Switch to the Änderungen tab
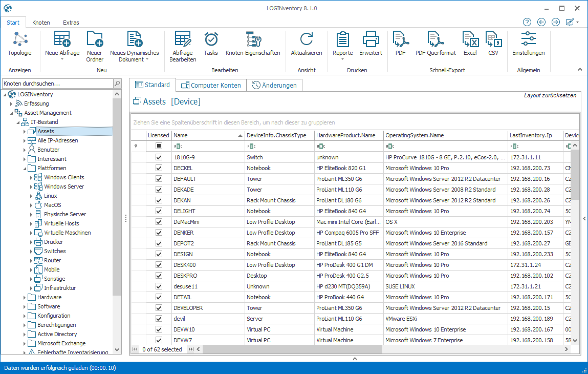Image resolution: width=588 pixels, height=374 pixels. coord(274,85)
